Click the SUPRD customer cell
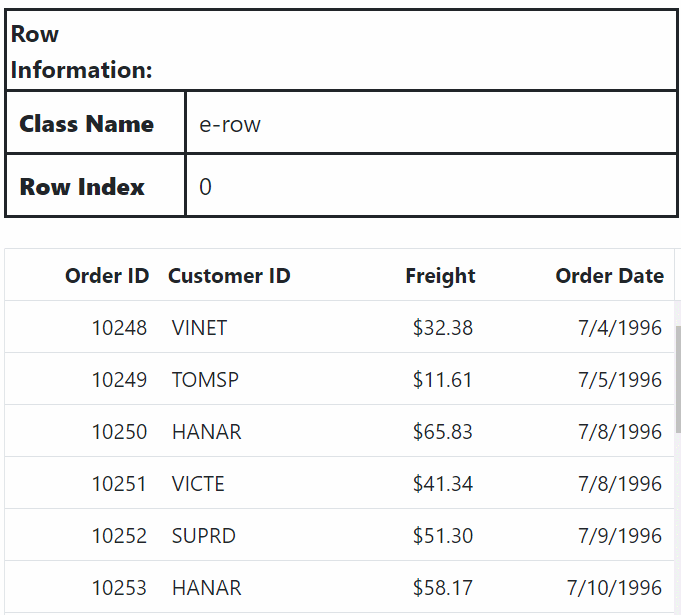The width and height of the screenshot is (681, 615). (x=204, y=536)
